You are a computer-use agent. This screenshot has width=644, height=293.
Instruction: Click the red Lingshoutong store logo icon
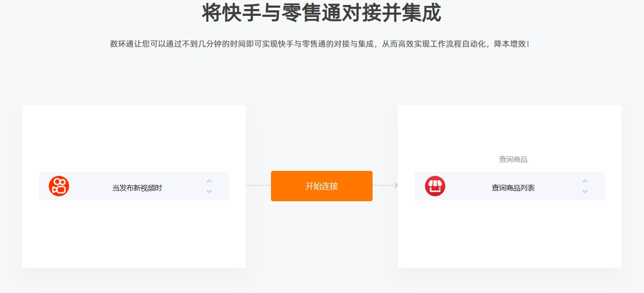(435, 186)
